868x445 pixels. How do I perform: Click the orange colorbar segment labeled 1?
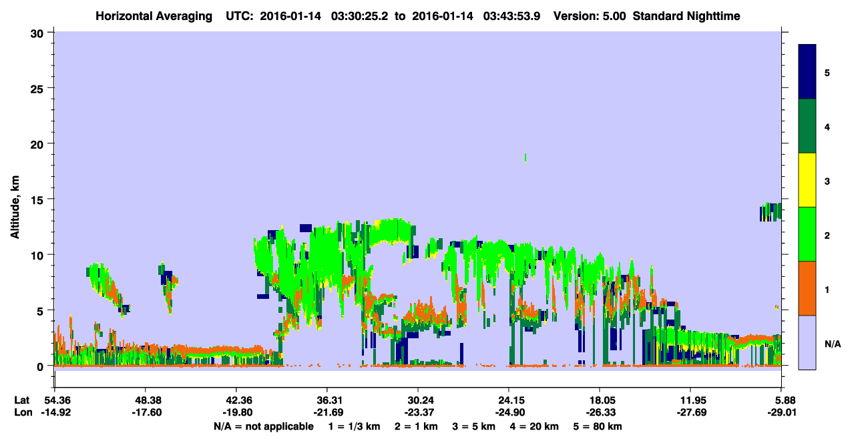pos(807,288)
